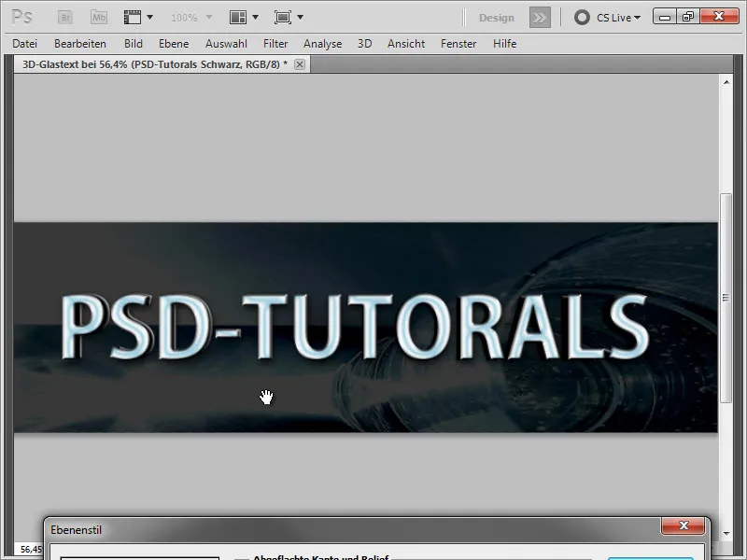Restore down the Photoshop window
This screenshot has height=560, width=747.
pos(688,17)
